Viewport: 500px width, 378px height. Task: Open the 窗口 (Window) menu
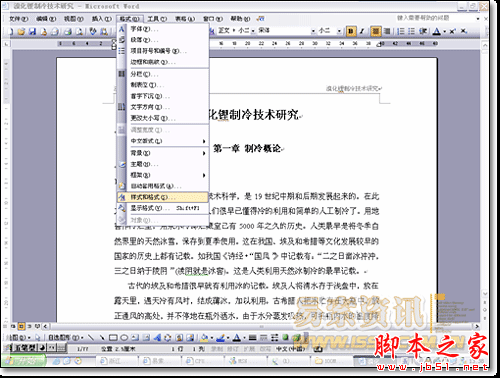213,19
